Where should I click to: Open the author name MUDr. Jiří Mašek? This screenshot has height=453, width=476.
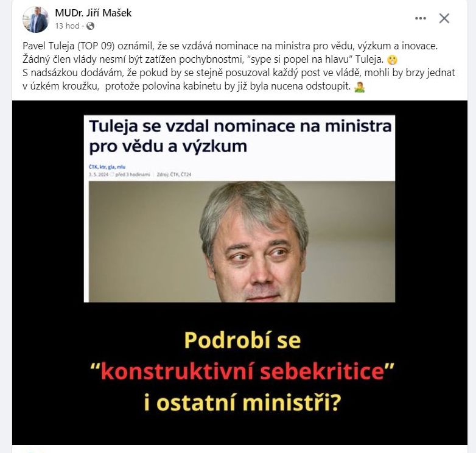pos(93,13)
